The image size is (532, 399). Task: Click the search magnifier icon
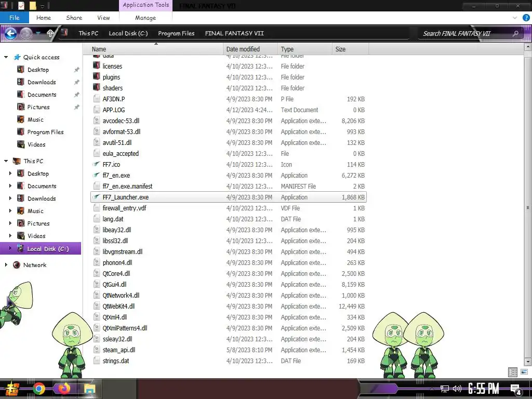[515, 33]
